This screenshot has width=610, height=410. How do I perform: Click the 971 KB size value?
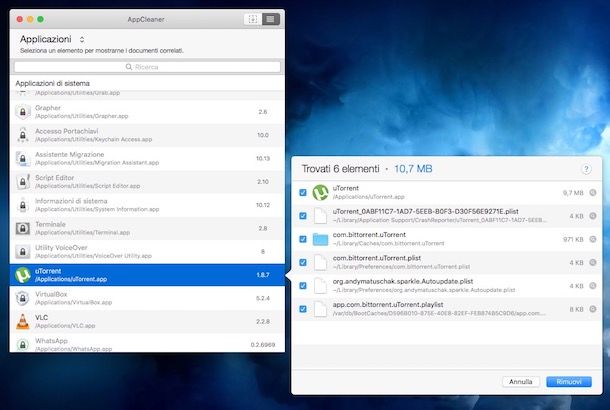(573, 239)
